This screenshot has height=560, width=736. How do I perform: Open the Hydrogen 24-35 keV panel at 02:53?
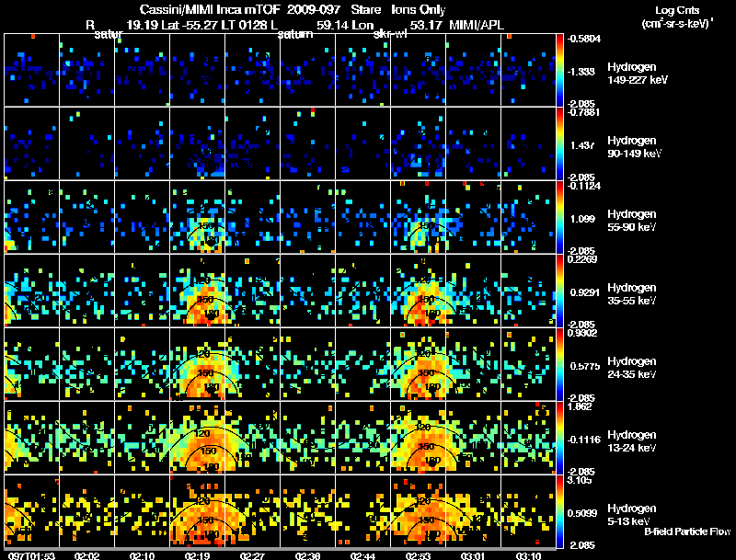(x=418, y=364)
